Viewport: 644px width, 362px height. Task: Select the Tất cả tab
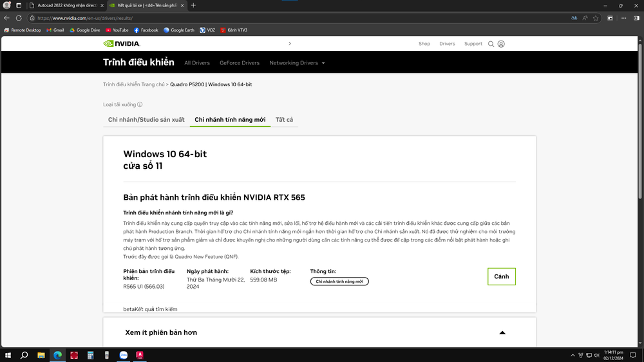tap(284, 120)
